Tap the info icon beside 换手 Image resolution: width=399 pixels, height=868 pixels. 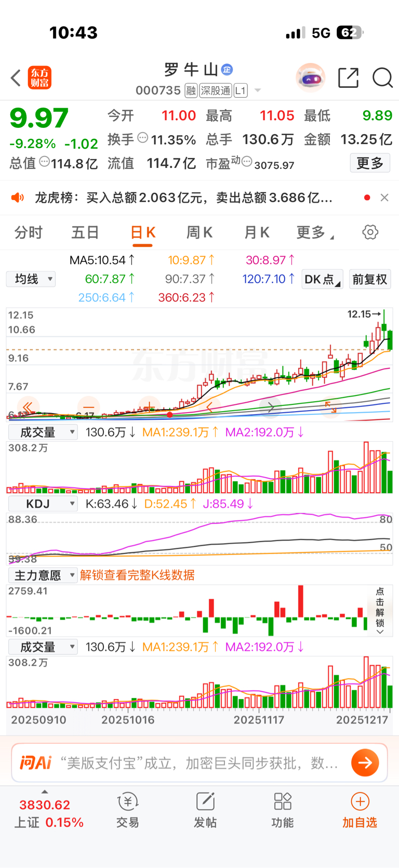pyautogui.click(x=143, y=138)
